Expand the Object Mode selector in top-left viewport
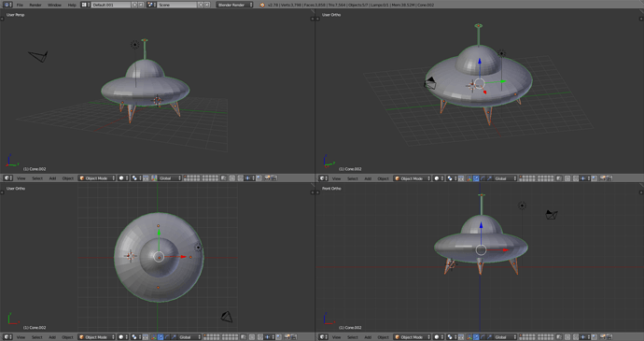The image size is (644, 341). click(97, 178)
